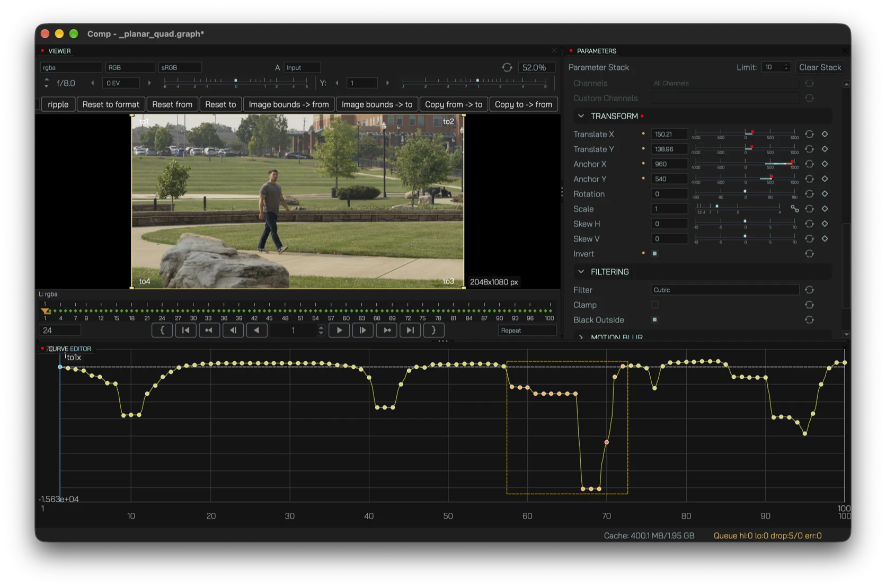The width and height of the screenshot is (886, 588).
Task: Reset the Clamp parameter
Action: (809, 305)
